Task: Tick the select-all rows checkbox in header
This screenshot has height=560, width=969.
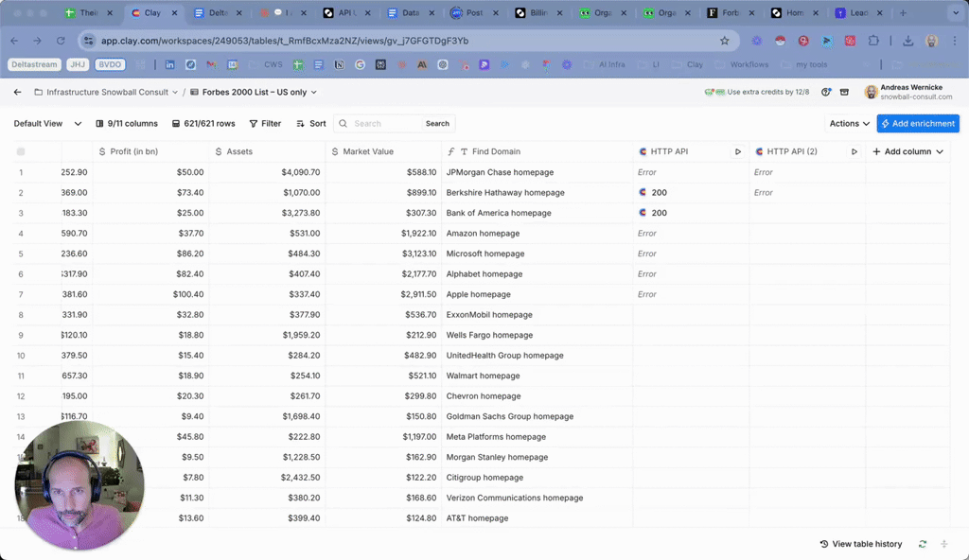Action: pos(21,151)
